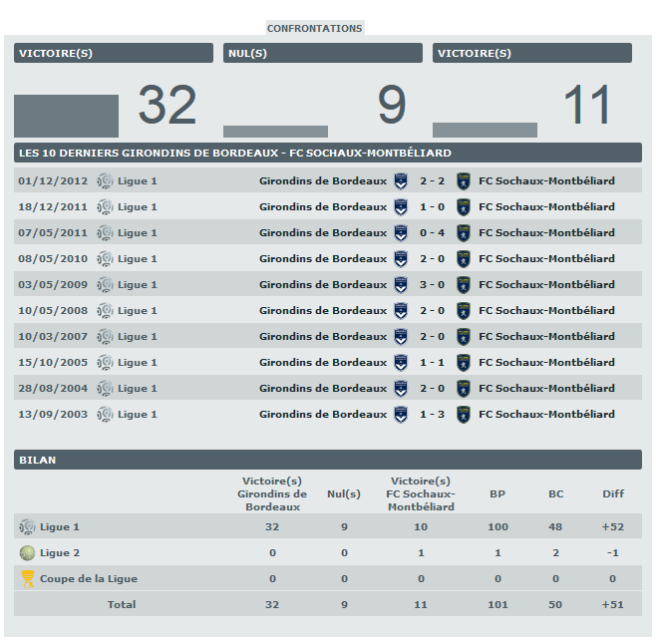Click the Ligue 1 icon for 07/05/2011 match
This screenshot has height=644, width=658.
coord(105,233)
